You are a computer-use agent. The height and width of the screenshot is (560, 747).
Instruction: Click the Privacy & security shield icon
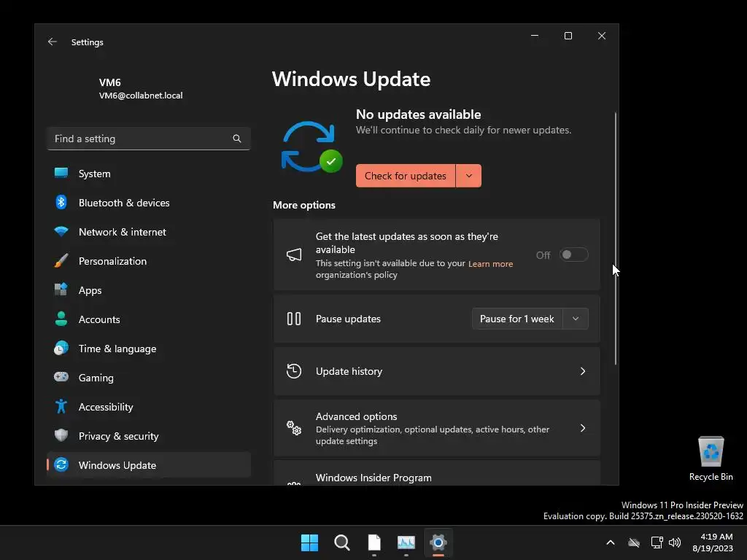61,435
